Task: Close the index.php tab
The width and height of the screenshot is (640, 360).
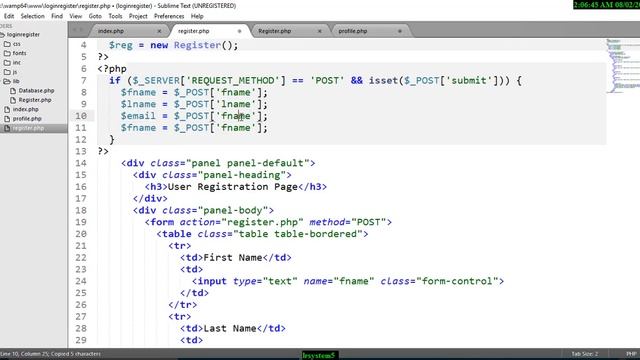Action: click(x=159, y=31)
